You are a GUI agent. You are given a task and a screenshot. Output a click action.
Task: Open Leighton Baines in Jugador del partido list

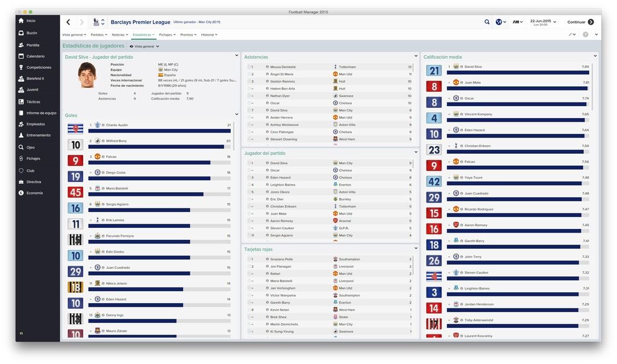click(283, 184)
